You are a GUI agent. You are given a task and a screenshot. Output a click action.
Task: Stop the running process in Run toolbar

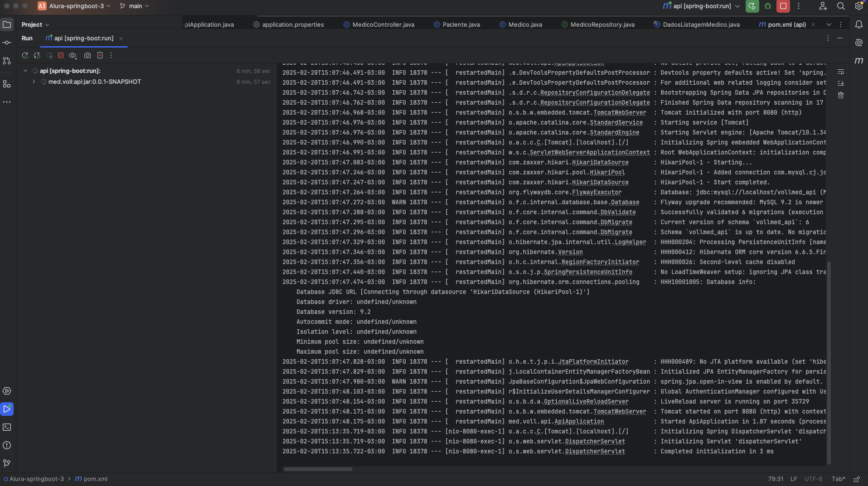tap(61, 55)
